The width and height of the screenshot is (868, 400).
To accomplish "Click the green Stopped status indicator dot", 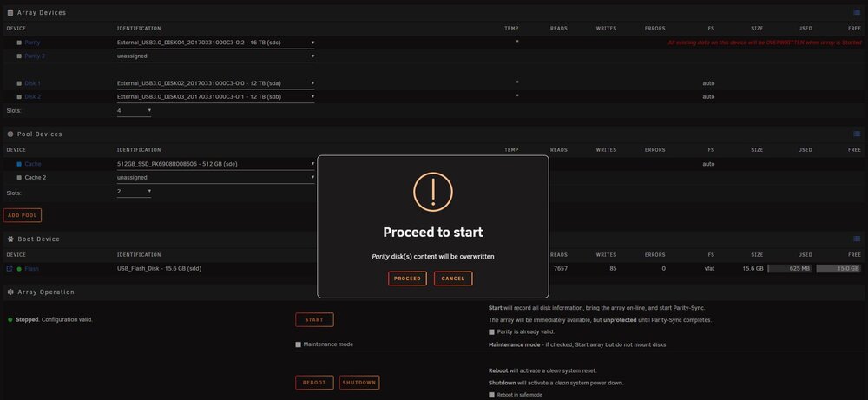I will point(10,320).
